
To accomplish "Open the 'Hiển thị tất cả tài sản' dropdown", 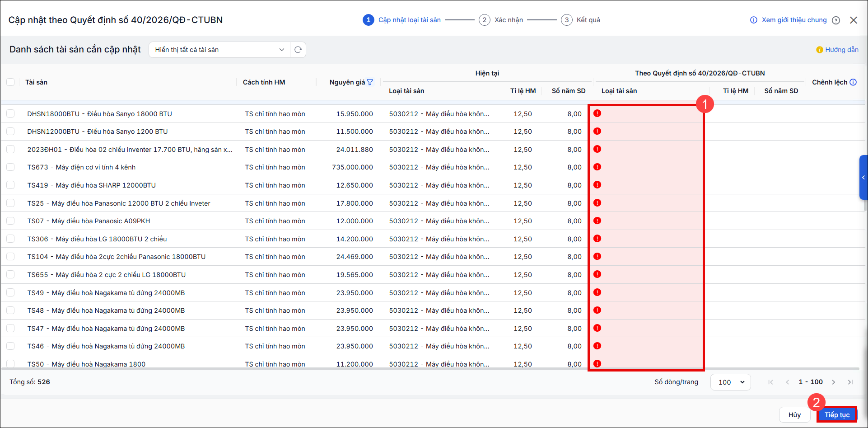I will [x=219, y=50].
